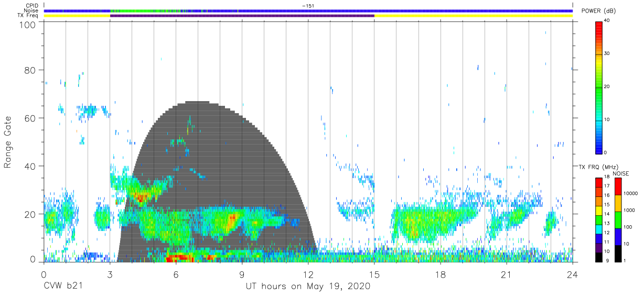The image size is (644, 297).
Task: Click the "30" label on power colorbar
Action: pos(606,53)
